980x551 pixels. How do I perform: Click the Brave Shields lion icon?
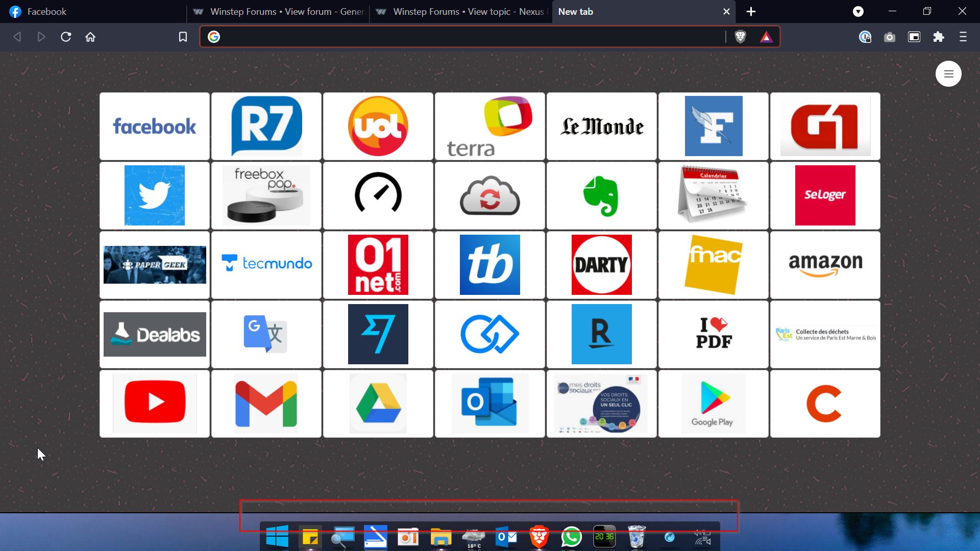click(740, 37)
